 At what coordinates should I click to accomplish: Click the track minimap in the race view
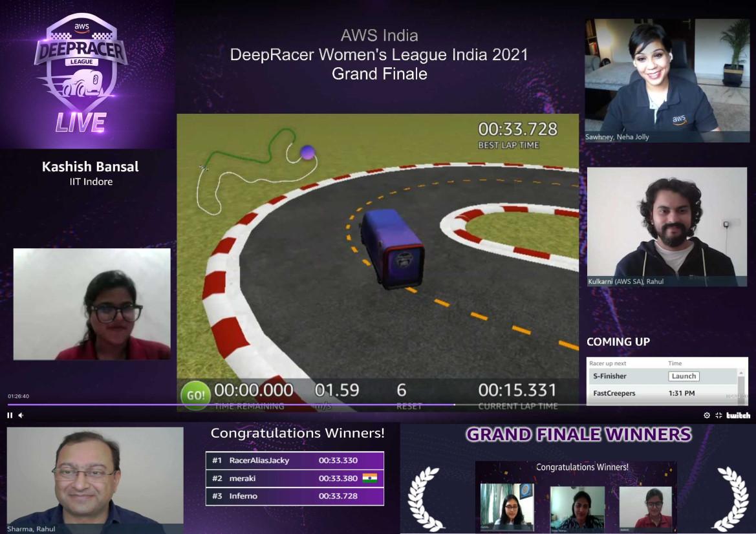click(257, 171)
